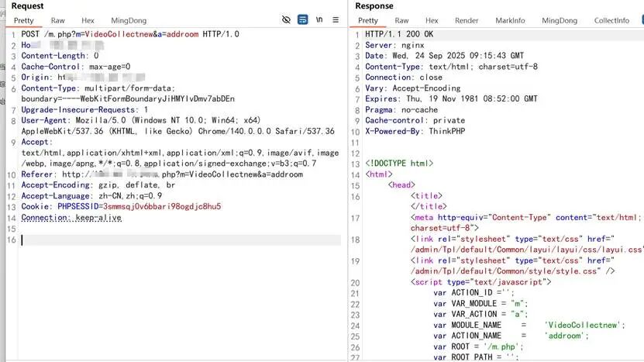Click the empty line 16 in request body
This screenshot has height=362, width=644.
pyautogui.click(x=178, y=240)
